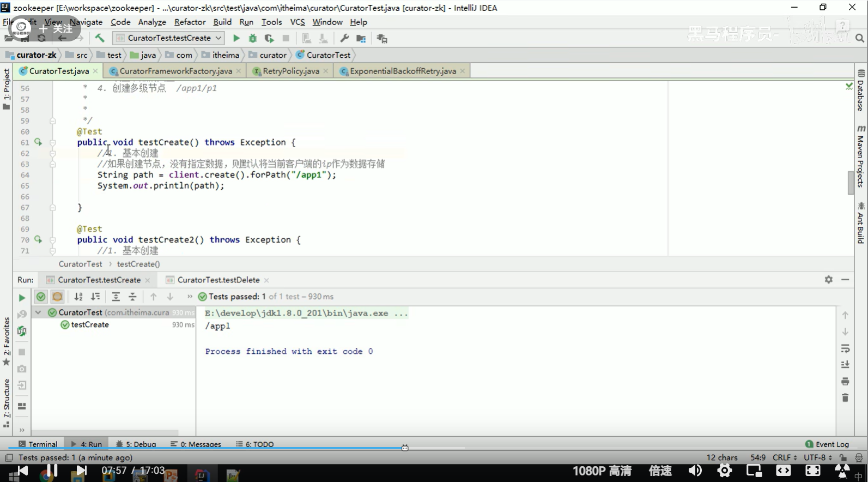The height and width of the screenshot is (482, 868).
Task: Collapse the CuratorTest node in the test tree
Action: [38, 312]
